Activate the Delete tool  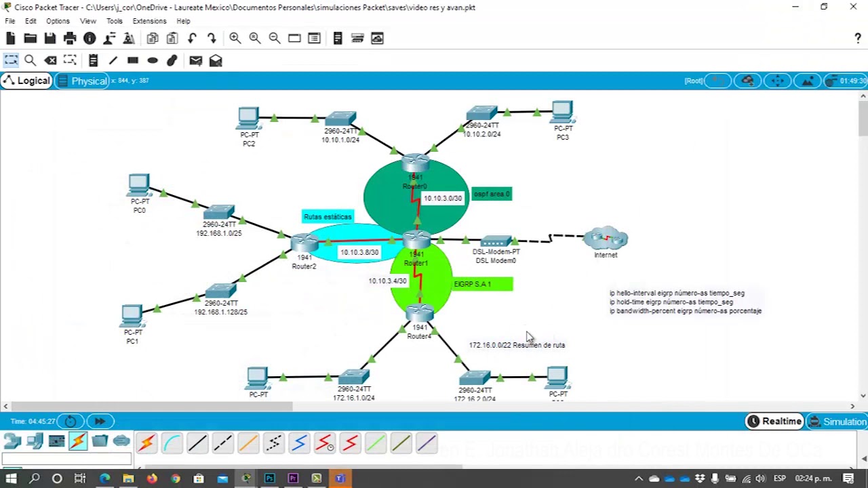click(51, 61)
